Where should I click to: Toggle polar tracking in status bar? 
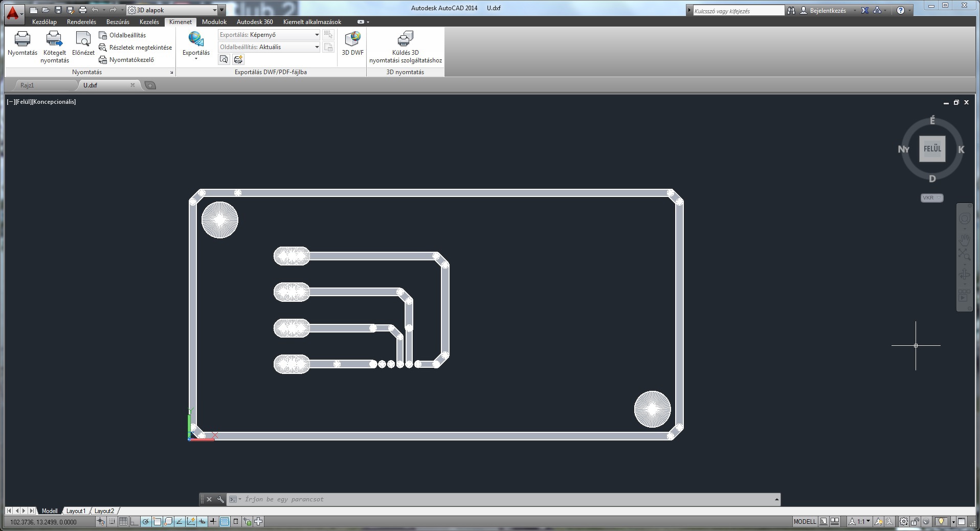click(x=146, y=522)
